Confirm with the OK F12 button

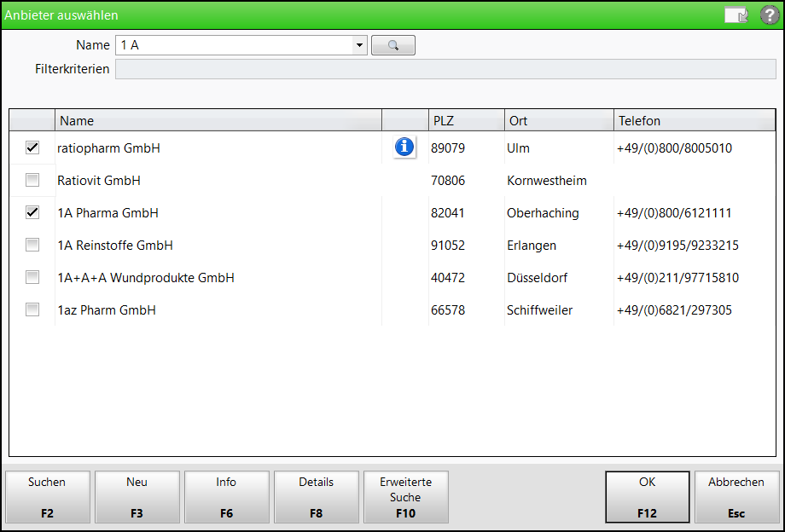click(648, 497)
